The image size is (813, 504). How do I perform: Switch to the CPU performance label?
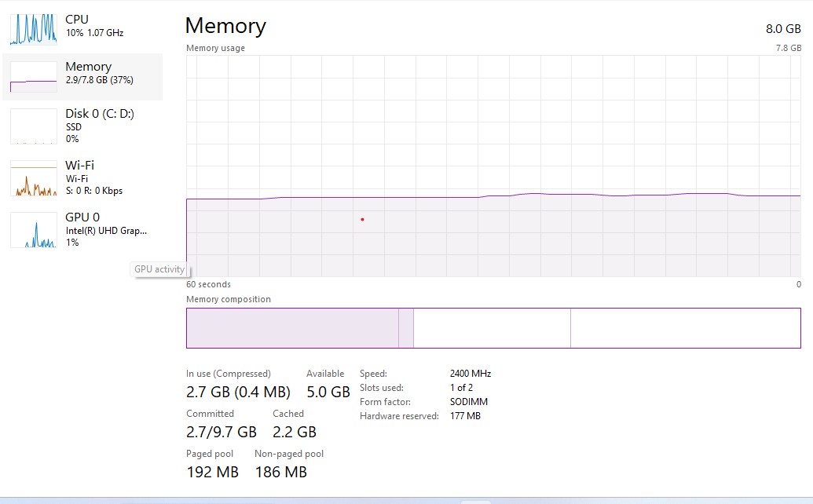77,19
